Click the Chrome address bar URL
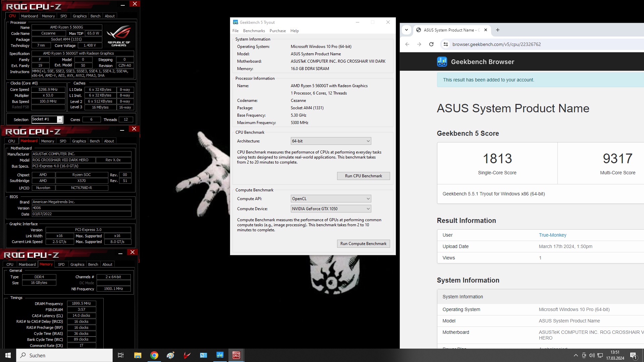 tap(496, 44)
